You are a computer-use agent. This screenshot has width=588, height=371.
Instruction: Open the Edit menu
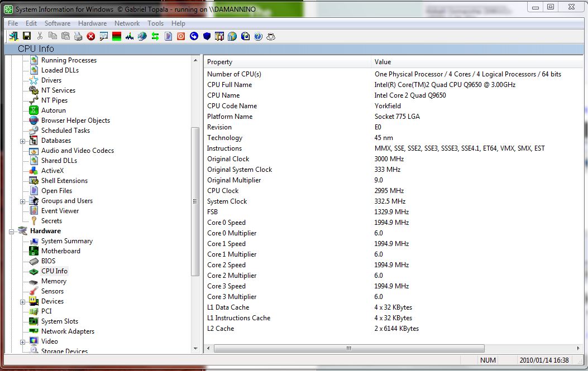[31, 23]
